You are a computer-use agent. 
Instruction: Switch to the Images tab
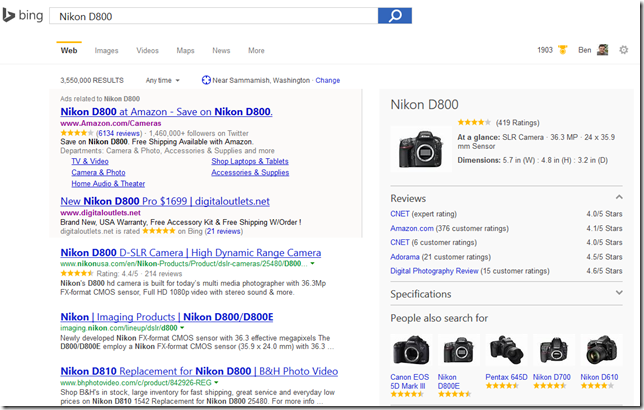pos(106,51)
